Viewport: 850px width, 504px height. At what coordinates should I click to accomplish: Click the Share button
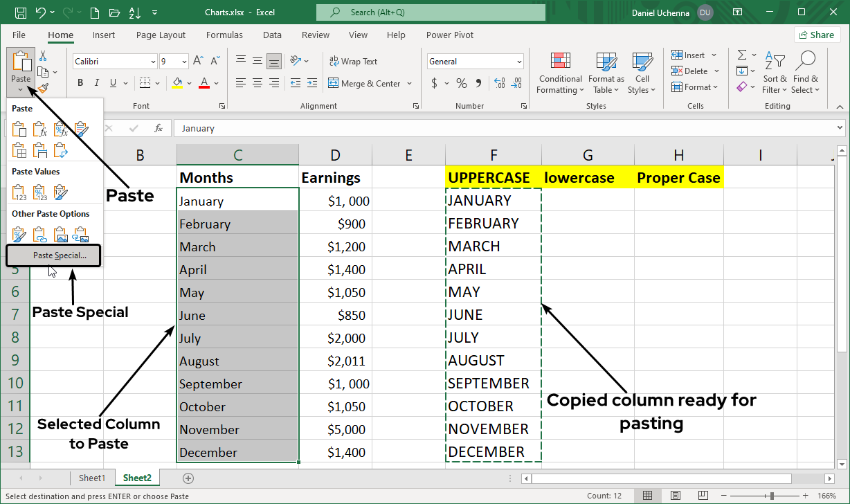pos(816,35)
